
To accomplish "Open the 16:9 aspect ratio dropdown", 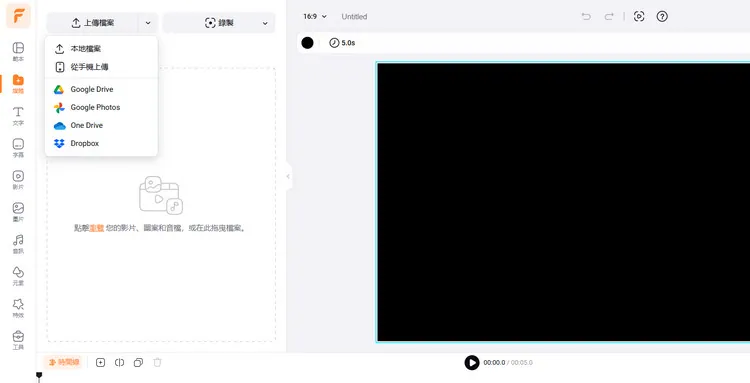I will [315, 17].
